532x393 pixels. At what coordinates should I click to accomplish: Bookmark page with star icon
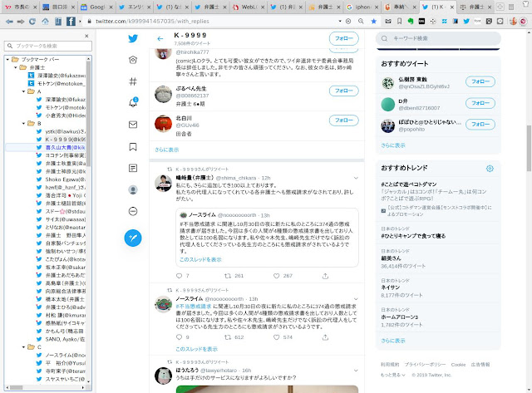[373, 22]
